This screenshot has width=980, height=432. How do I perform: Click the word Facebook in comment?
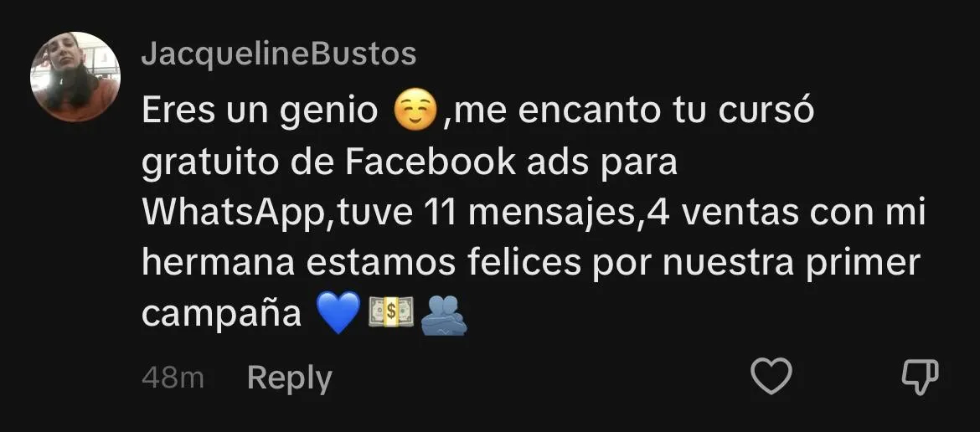point(431,162)
